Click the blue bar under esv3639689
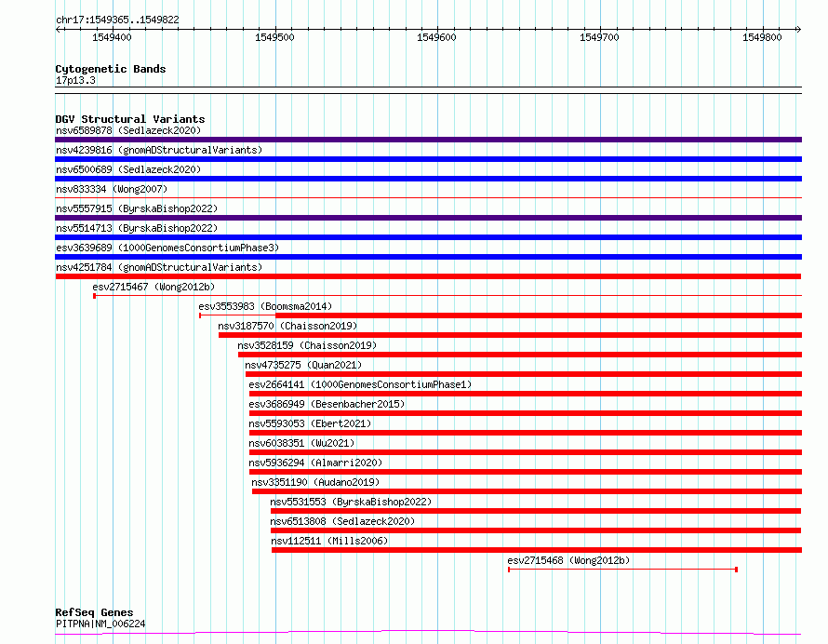 pyautogui.click(x=428, y=257)
